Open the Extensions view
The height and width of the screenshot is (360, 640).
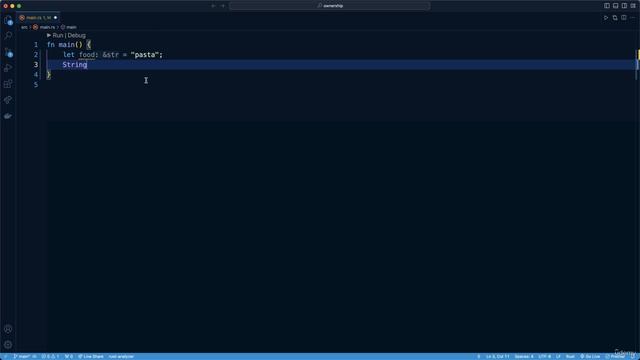click(8, 84)
